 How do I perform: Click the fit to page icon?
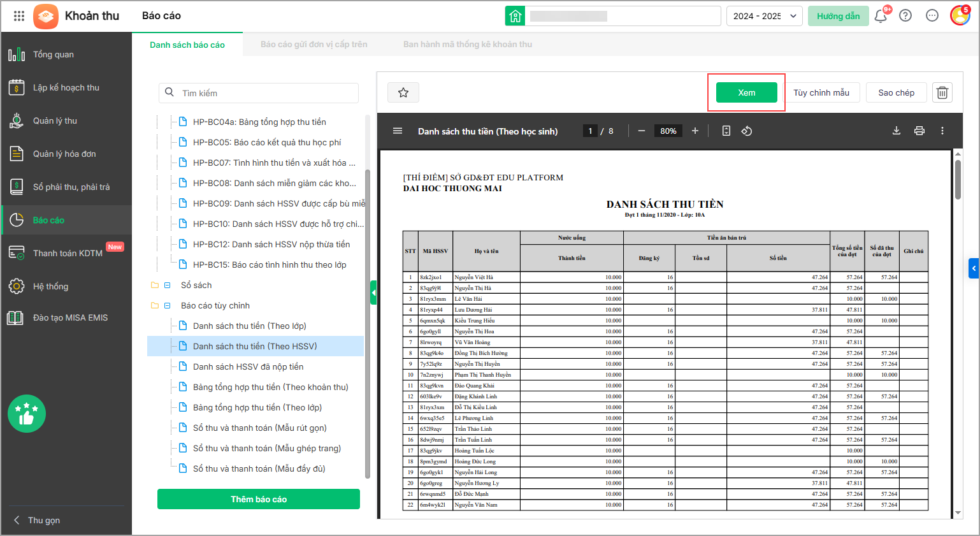[x=726, y=131]
